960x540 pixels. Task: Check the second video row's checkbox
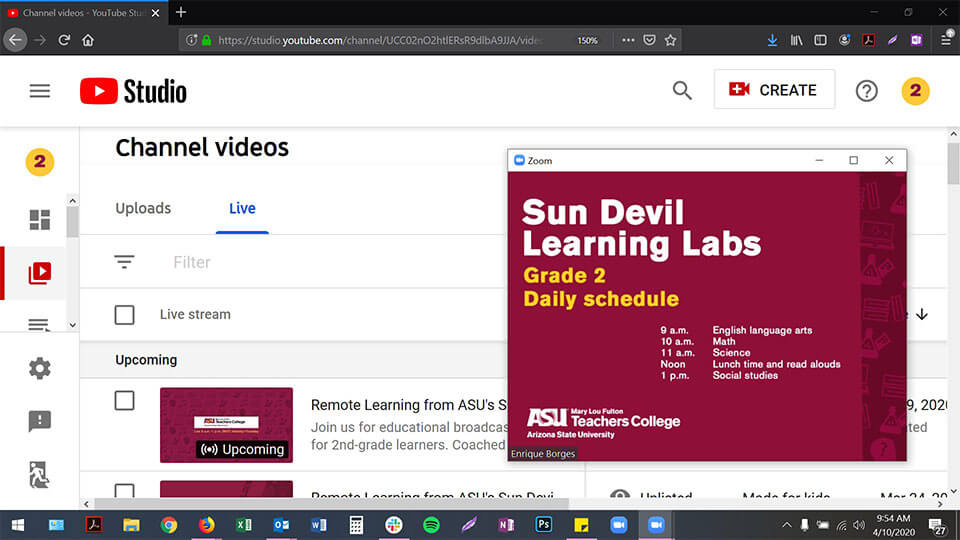124,490
